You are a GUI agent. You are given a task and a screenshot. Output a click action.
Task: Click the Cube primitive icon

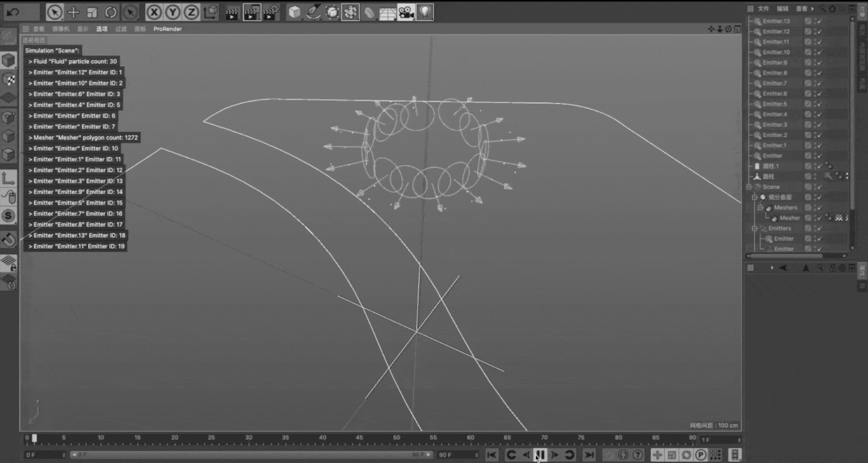coord(294,12)
